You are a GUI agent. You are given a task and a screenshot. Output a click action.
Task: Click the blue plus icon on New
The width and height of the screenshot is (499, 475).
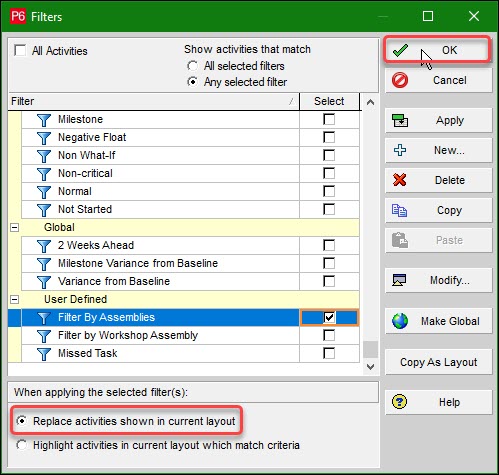tap(400, 150)
